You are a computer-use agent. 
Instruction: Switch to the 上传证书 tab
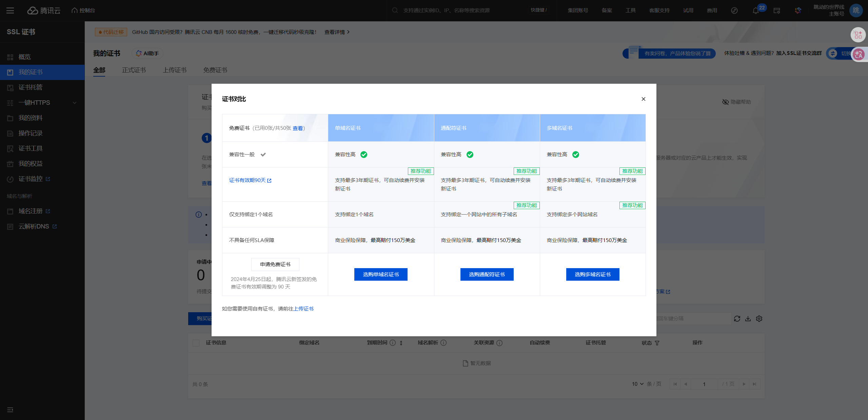coord(175,70)
